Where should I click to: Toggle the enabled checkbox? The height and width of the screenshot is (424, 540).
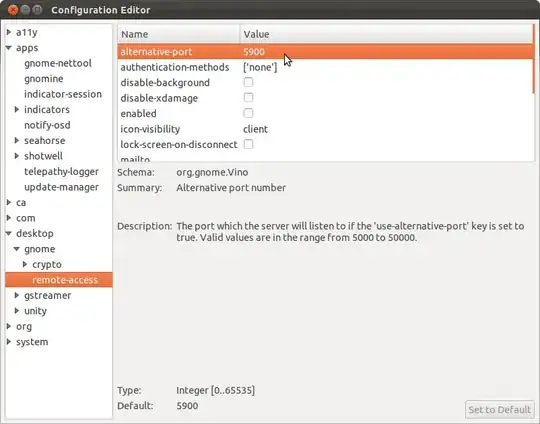(248, 113)
